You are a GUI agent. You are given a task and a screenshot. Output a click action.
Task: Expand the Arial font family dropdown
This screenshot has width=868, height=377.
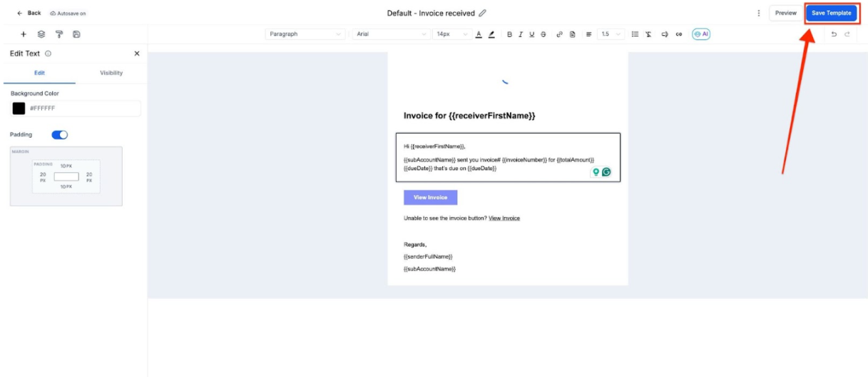(x=392, y=34)
